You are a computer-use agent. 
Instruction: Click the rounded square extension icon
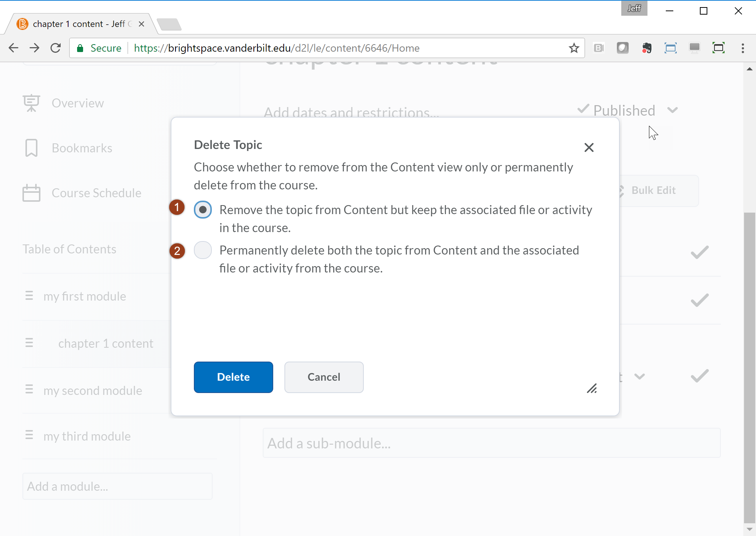[x=623, y=48]
